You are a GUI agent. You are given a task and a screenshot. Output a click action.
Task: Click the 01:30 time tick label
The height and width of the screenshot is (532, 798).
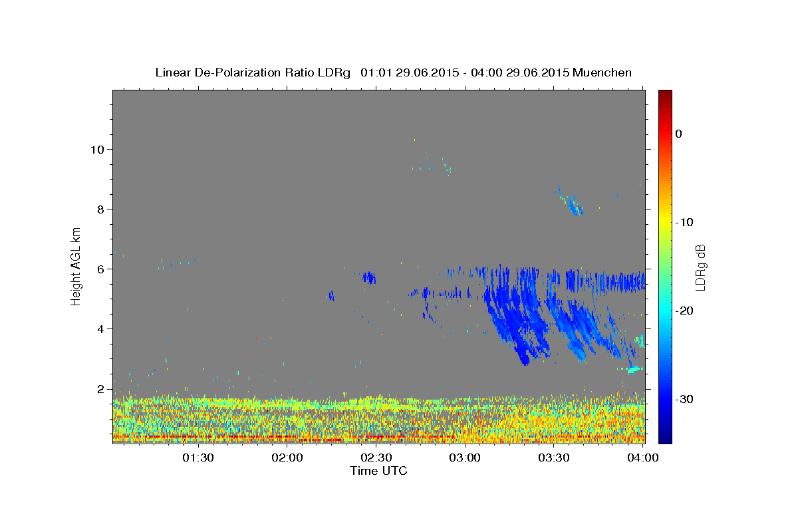coord(198,458)
